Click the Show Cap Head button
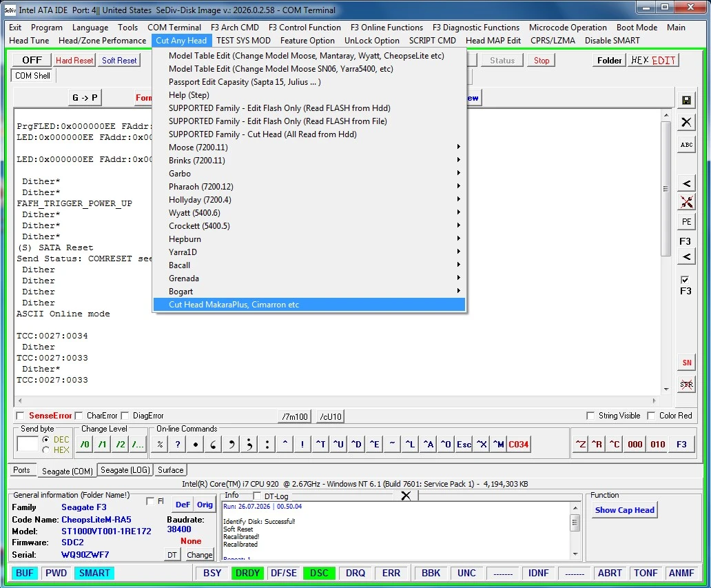This screenshot has height=588, width=711. click(624, 510)
